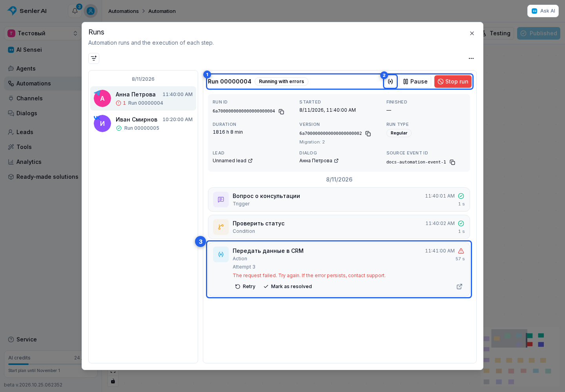Copy the Version ID value
The height and width of the screenshot is (392, 565).
coord(368,134)
